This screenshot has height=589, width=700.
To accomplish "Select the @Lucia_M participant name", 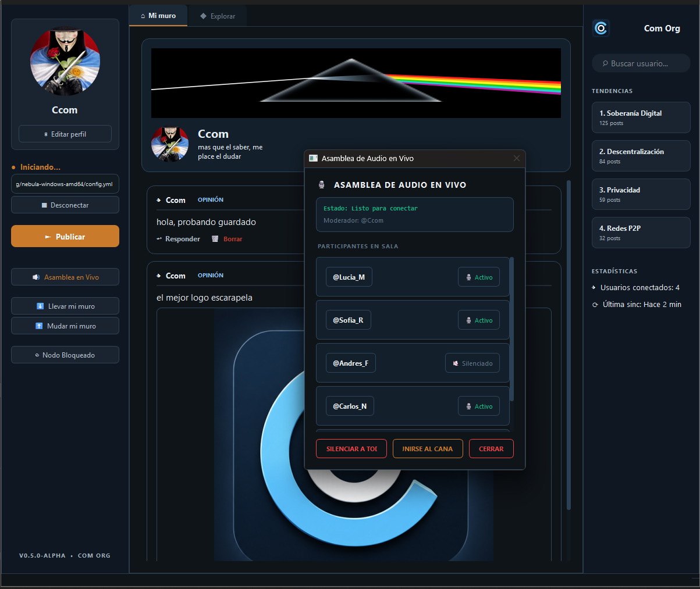I will click(x=349, y=277).
